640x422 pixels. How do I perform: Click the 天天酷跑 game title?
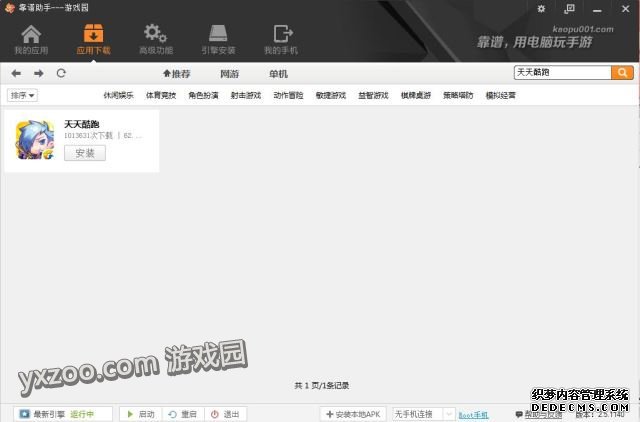tap(82, 124)
